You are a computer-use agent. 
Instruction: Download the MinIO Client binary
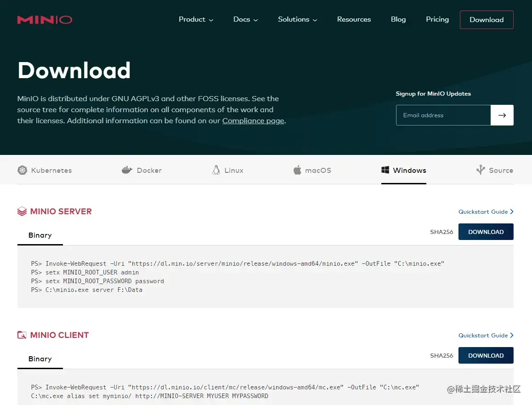(x=486, y=355)
